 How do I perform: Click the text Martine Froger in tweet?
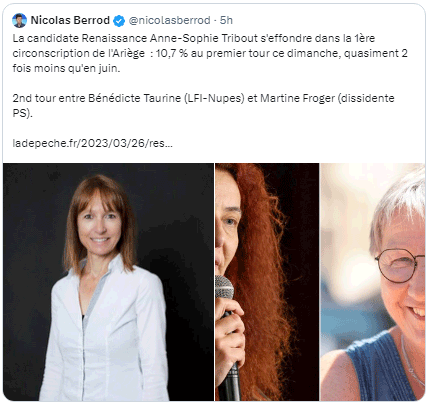click(x=297, y=98)
